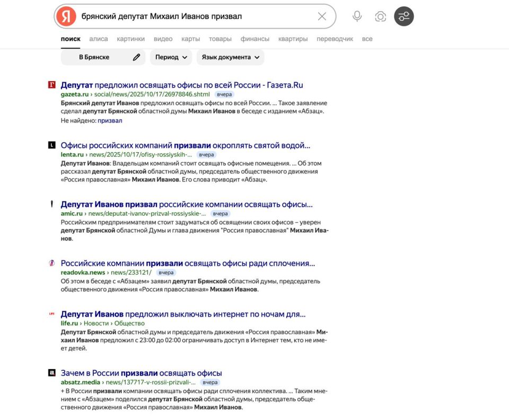Clear the search query with the X button

point(322,16)
